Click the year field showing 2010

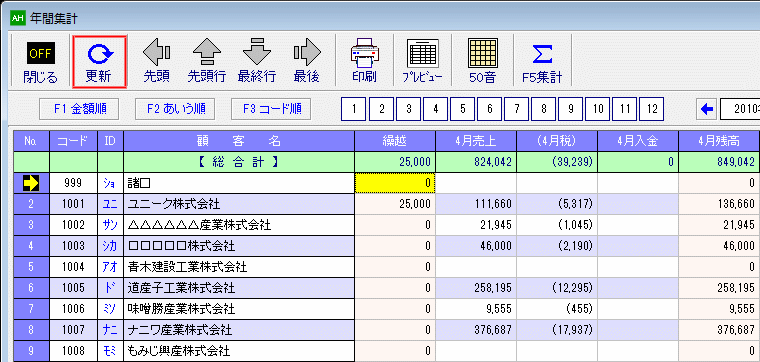(740, 109)
